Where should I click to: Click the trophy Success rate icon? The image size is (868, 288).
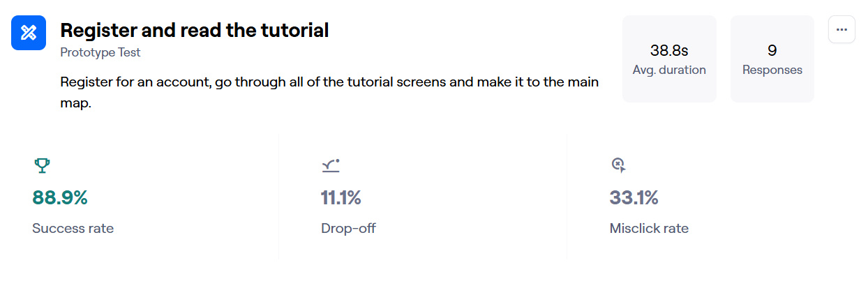[42, 165]
